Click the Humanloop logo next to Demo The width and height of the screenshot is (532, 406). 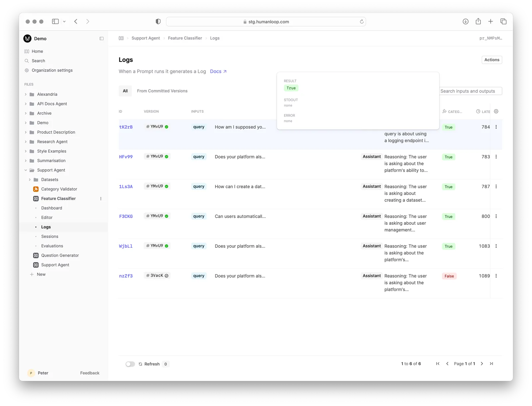pyautogui.click(x=27, y=39)
